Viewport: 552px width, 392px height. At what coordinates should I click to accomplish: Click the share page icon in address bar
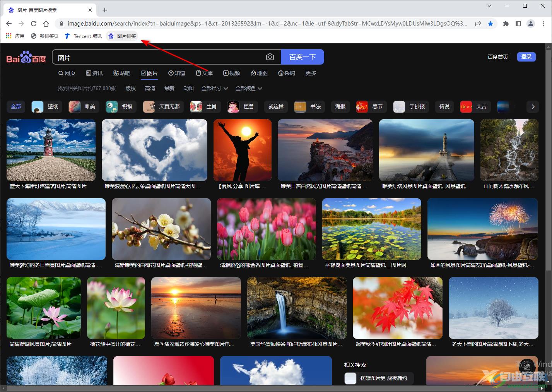[478, 24]
